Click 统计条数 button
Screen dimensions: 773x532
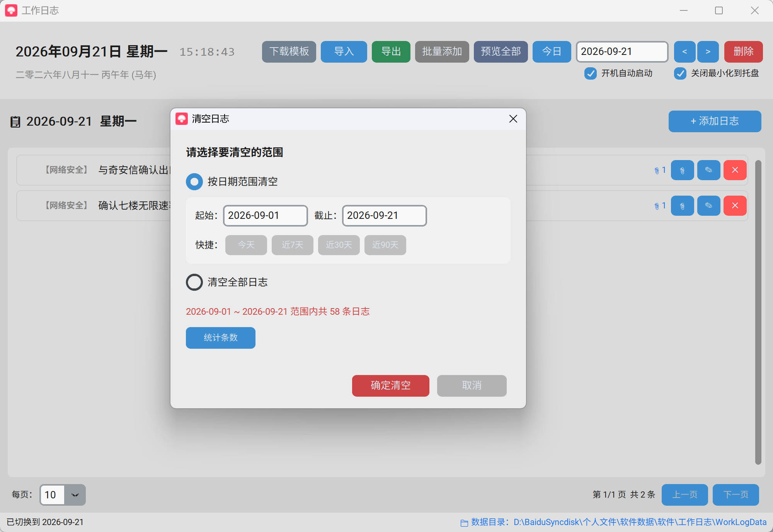coord(221,338)
